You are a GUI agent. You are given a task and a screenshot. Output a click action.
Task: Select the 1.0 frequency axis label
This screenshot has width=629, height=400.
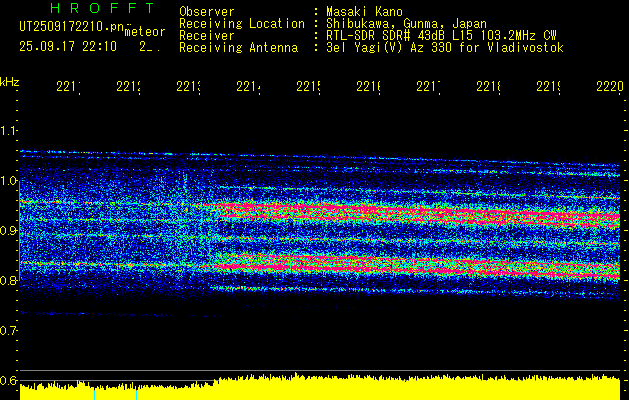tap(8, 181)
